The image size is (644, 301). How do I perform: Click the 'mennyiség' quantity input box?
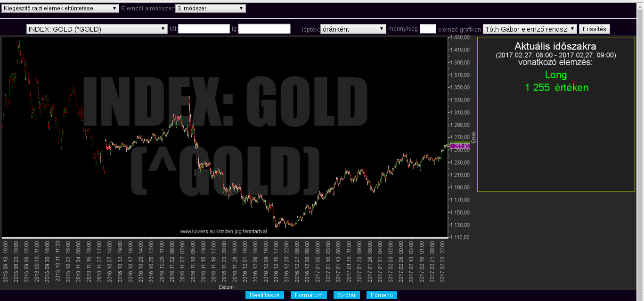428,29
